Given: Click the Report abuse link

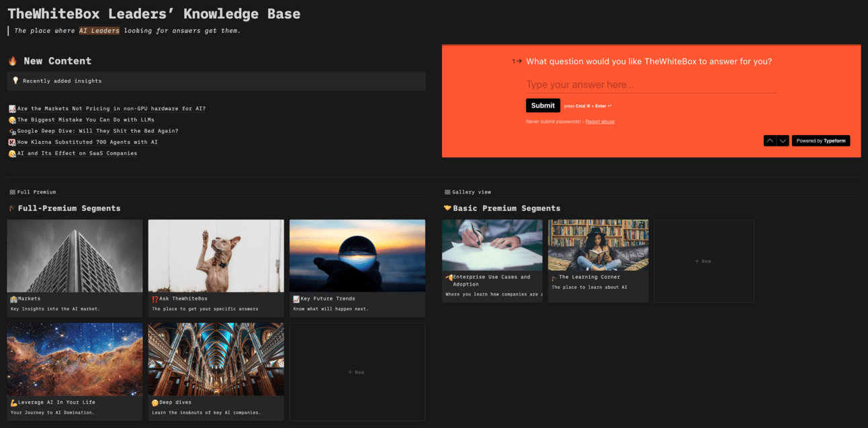Looking at the screenshot, I should 599,122.
